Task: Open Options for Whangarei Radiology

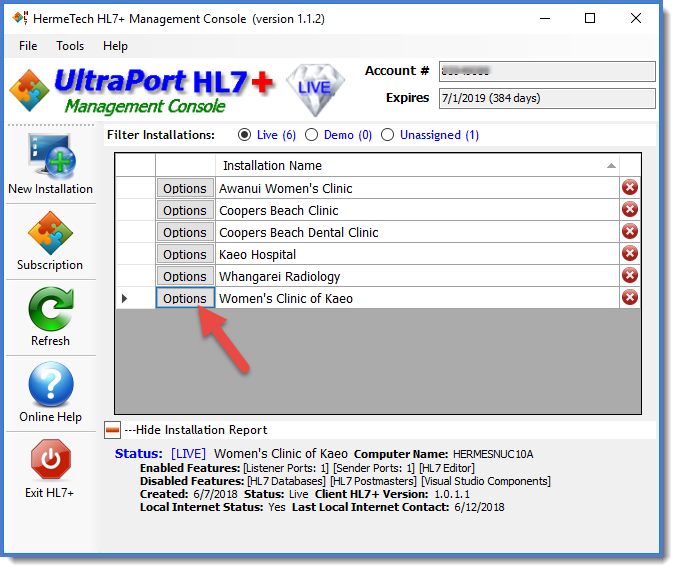Action: 185,276
